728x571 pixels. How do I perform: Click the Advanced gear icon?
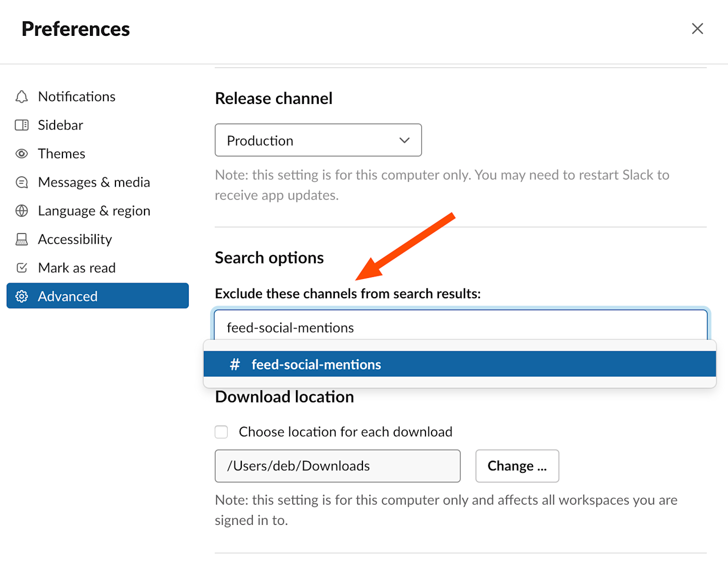(21, 297)
